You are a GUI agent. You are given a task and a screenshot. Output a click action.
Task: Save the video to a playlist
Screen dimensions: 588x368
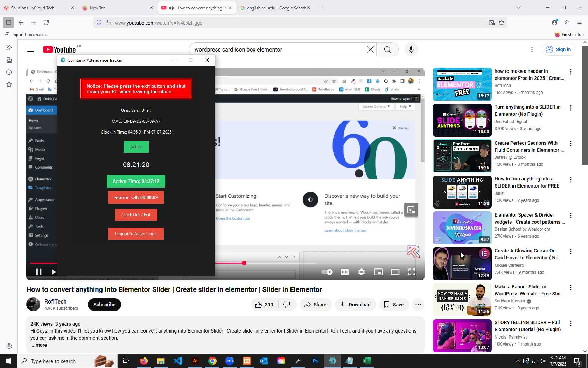pos(394,305)
